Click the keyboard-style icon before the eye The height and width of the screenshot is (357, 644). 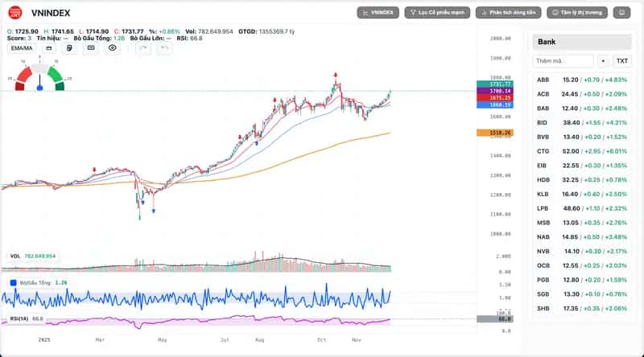click(x=90, y=48)
